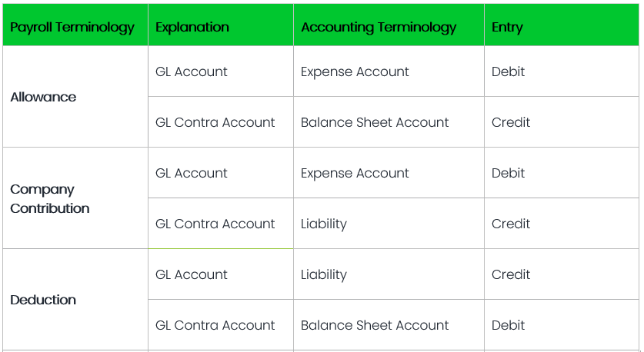This screenshot has height=352, width=644.
Task: Select the Deduction row label cell
Action: pos(43,300)
